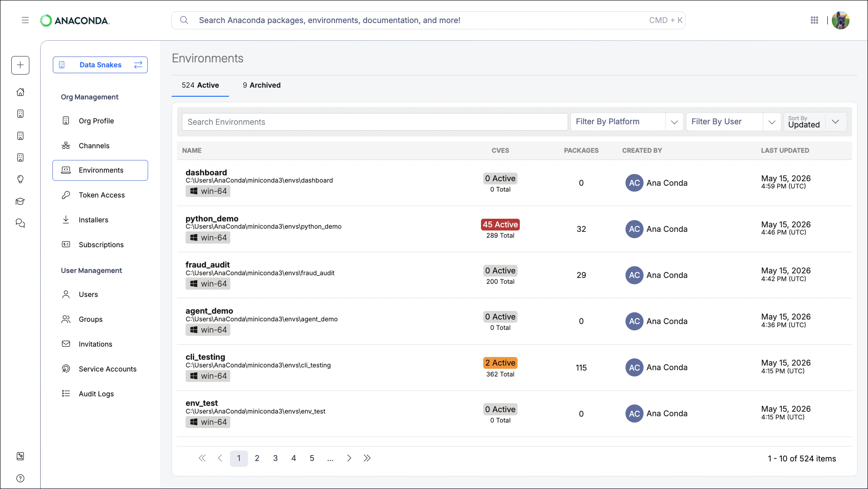This screenshot has height=489, width=868.
Task: Click the 45 Active CVE badge
Action: point(500,225)
